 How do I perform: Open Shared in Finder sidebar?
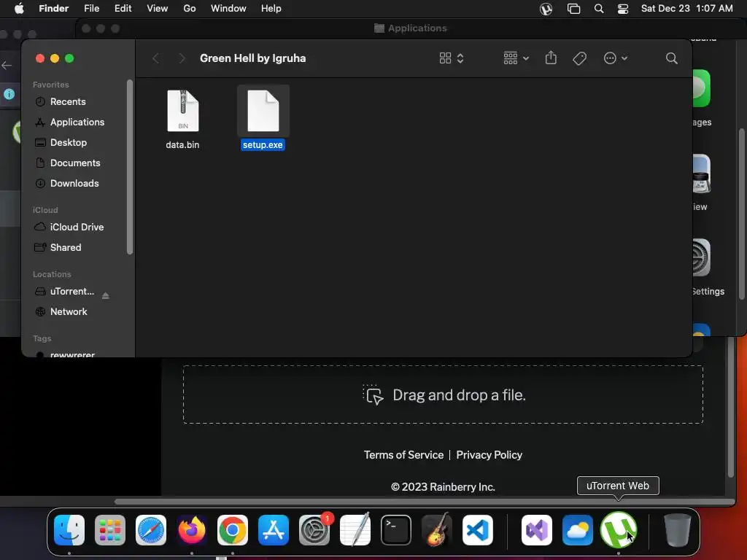65,248
